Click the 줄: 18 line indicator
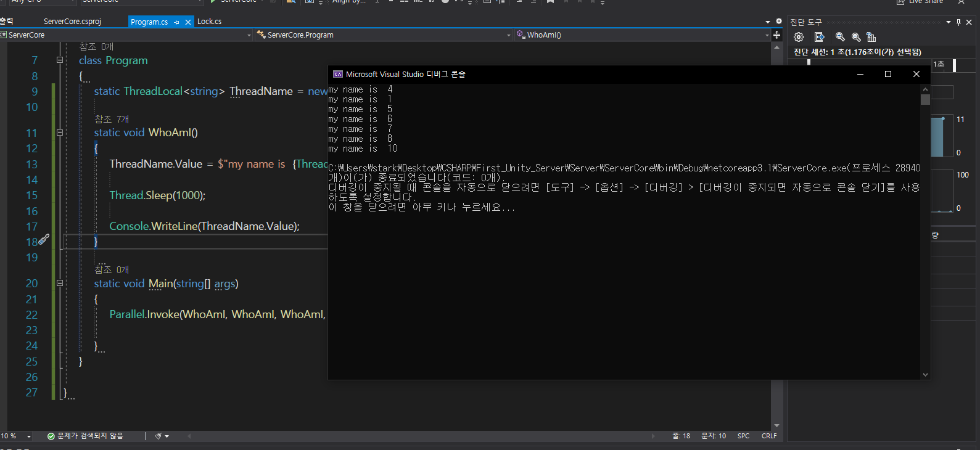The height and width of the screenshot is (450, 980). 681,436
